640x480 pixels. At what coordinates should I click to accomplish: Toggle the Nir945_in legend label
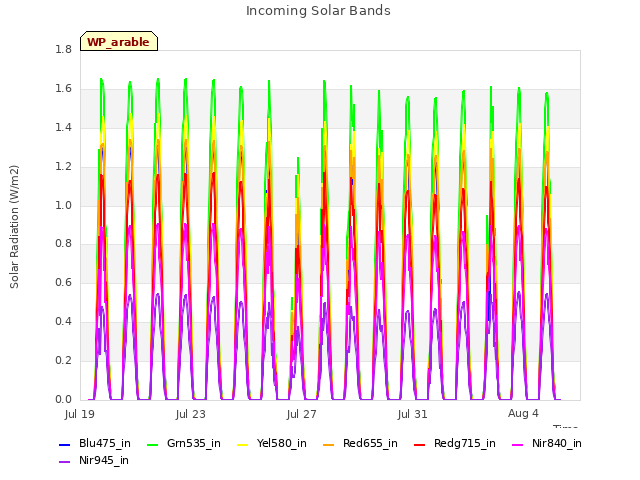tap(104, 461)
